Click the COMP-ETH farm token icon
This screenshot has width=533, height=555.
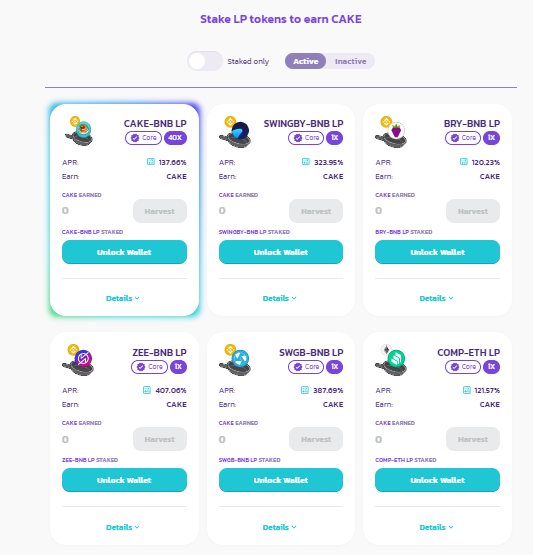pyautogui.click(x=391, y=360)
